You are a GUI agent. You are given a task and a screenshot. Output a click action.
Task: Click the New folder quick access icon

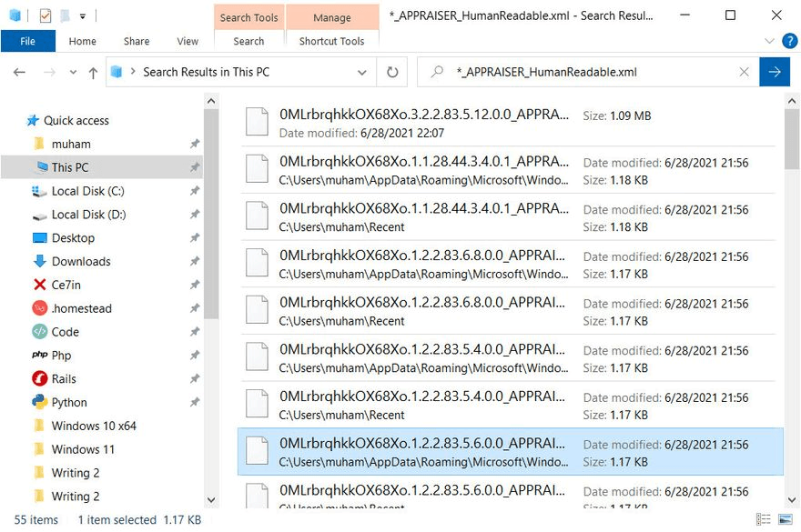click(x=65, y=15)
